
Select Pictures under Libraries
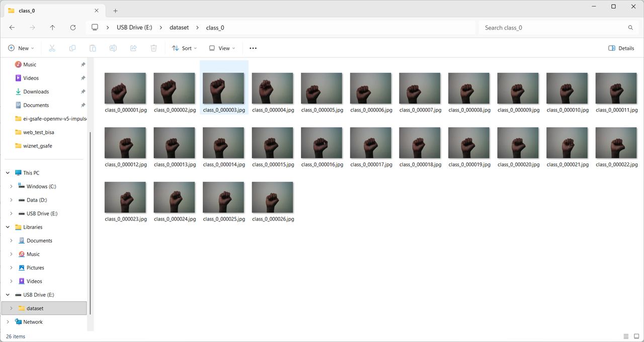pos(35,268)
